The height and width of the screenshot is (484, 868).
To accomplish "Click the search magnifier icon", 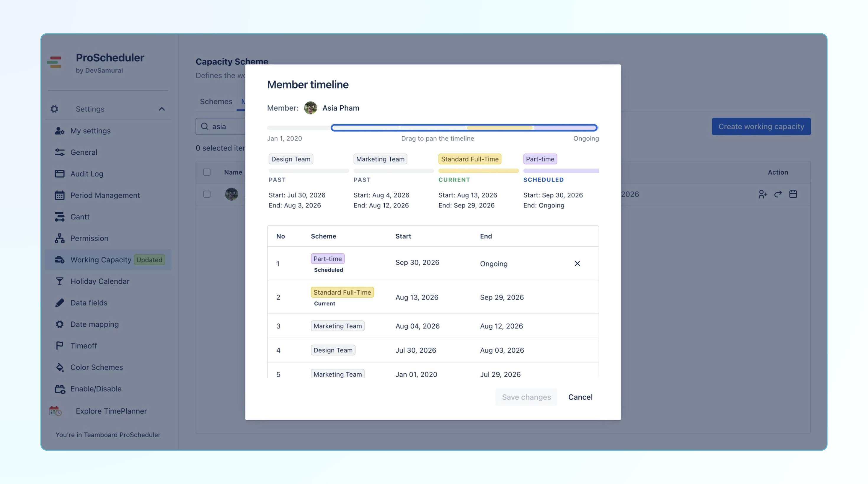I will pos(204,126).
